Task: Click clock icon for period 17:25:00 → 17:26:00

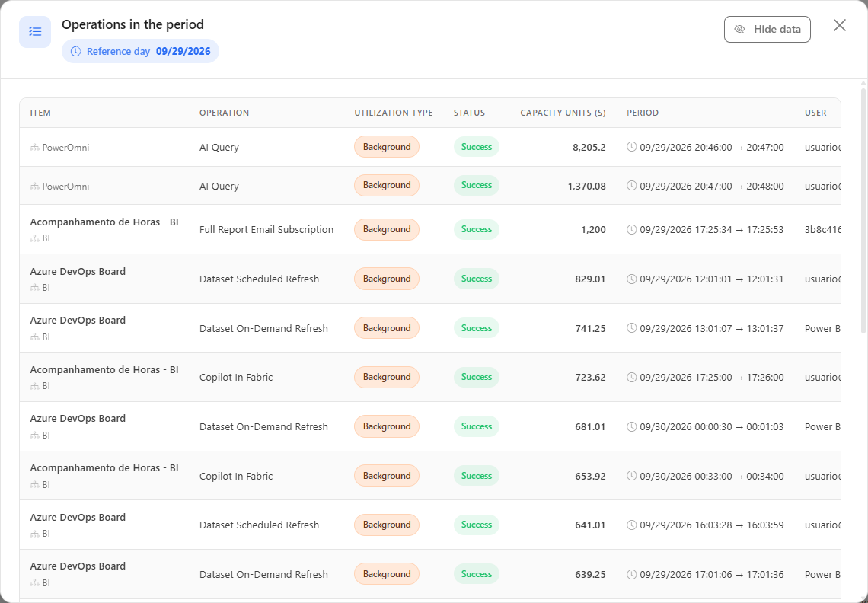Action: click(632, 377)
